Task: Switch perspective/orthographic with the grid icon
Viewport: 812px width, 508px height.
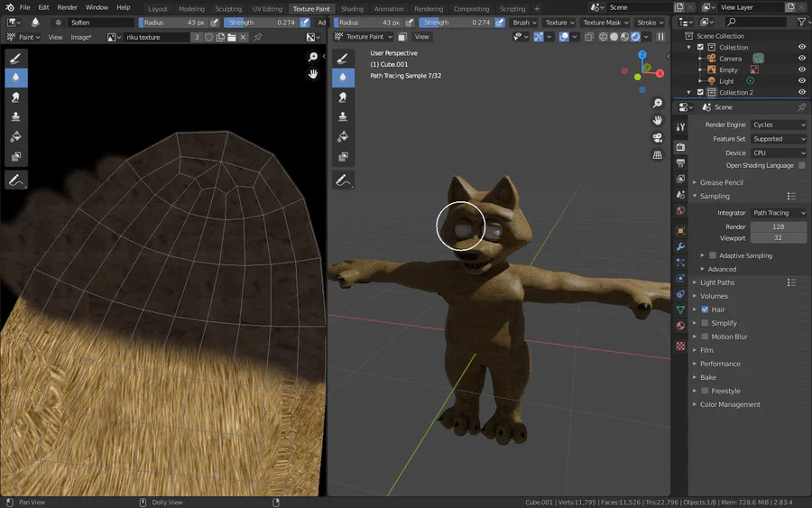Action: pyautogui.click(x=657, y=155)
